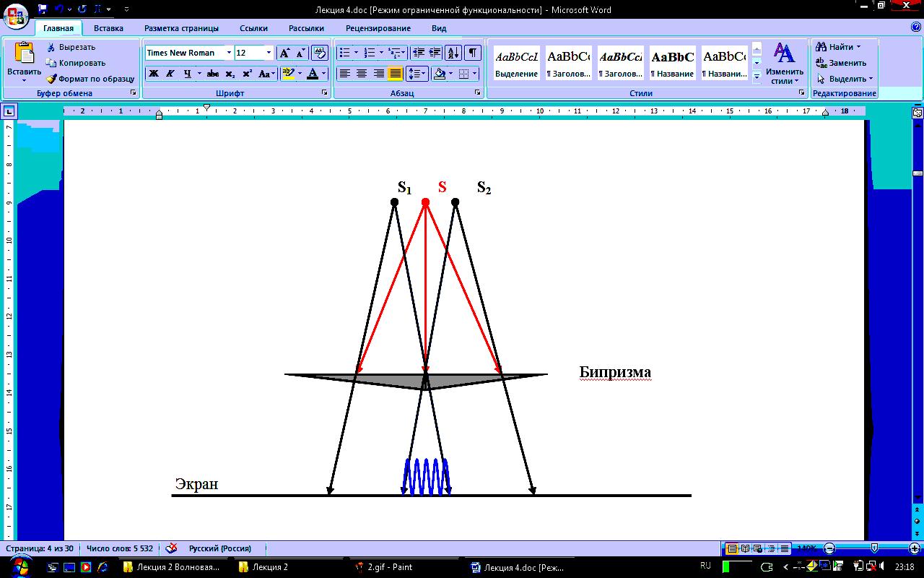Click the Office button

tap(16, 16)
